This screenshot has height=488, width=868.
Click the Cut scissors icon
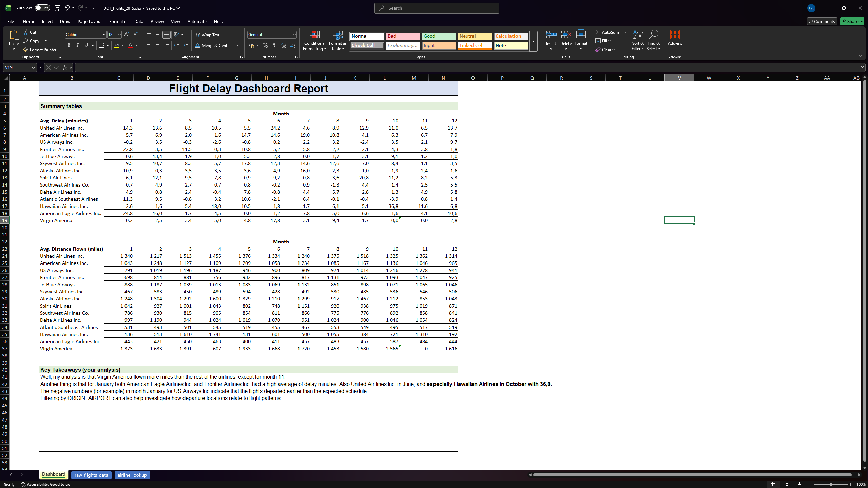26,32
